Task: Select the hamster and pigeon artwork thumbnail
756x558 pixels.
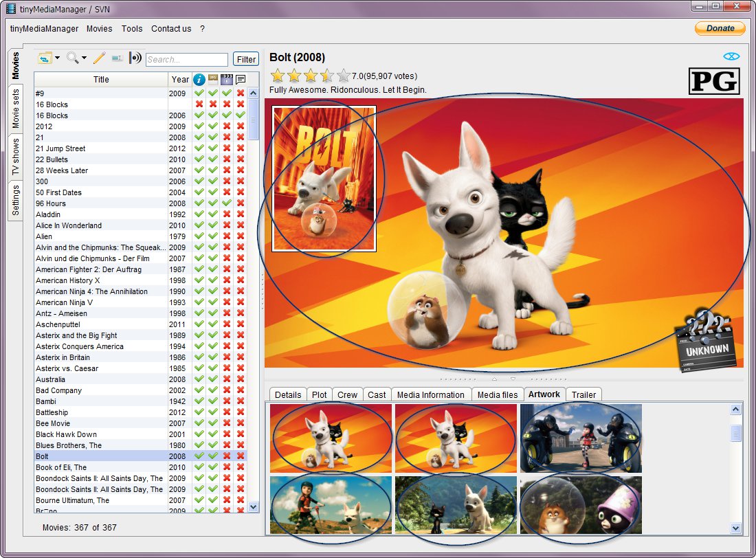Action: point(581,505)
